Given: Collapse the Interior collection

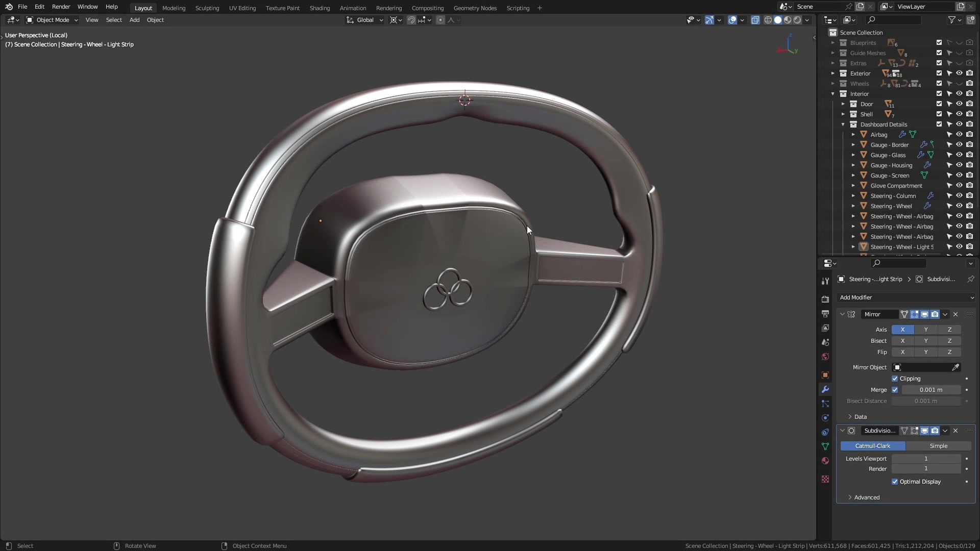Looking at the screenshot, I should point(833,94).
